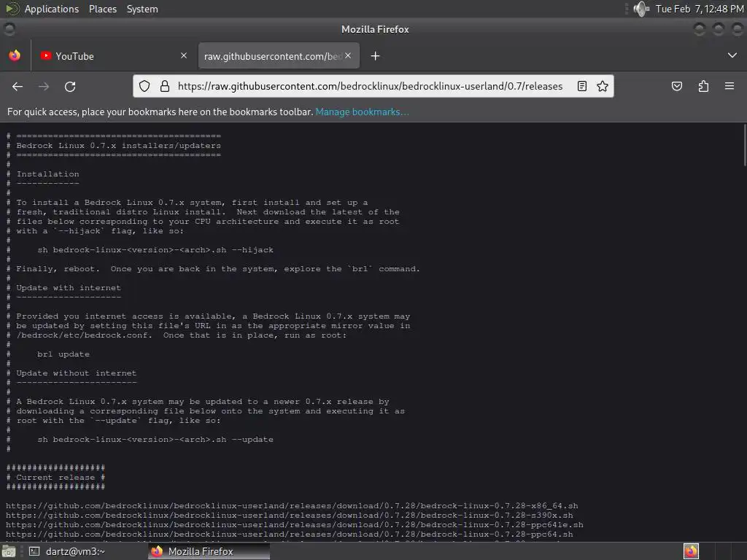Select the raw.githubusercontent.com tab
Screen dimensions: 747x560
tap(279, 56)
